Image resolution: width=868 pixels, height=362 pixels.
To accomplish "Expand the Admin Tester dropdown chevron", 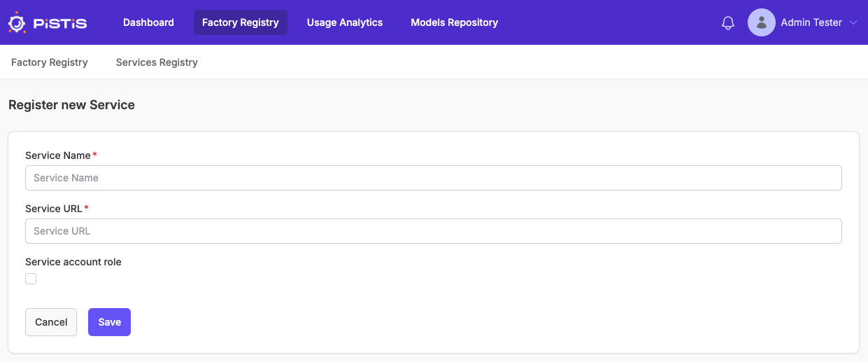I will [853, 22].
